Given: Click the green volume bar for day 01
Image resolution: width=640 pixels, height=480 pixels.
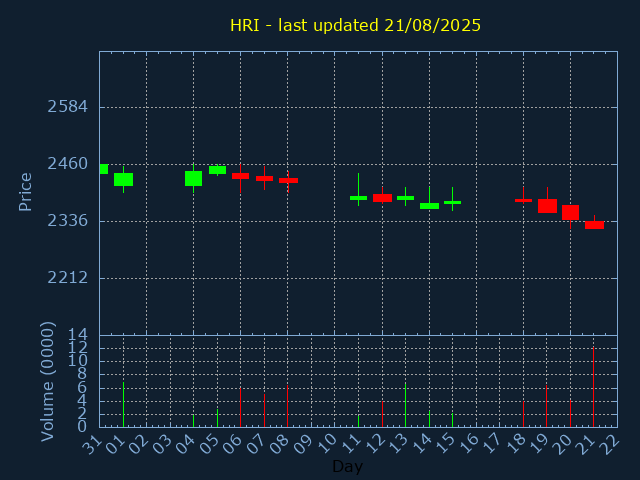Looking at the screenshot, I should [123, 404].
